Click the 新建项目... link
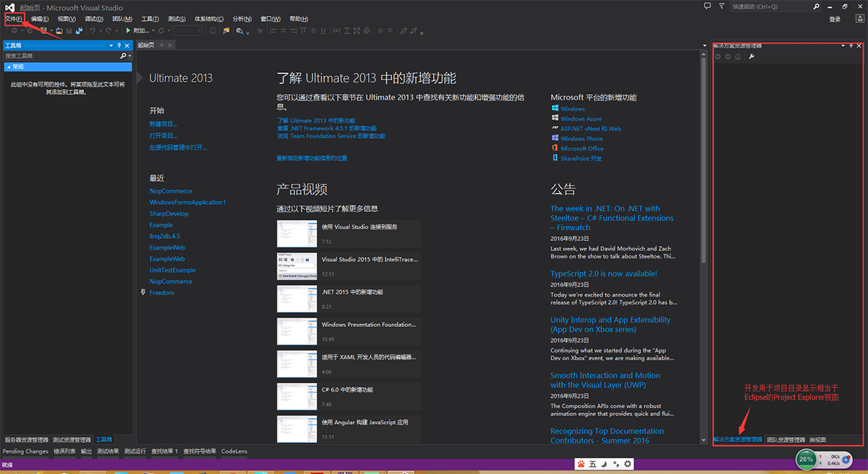Screen dimensions: 868x474 (163, 124)
